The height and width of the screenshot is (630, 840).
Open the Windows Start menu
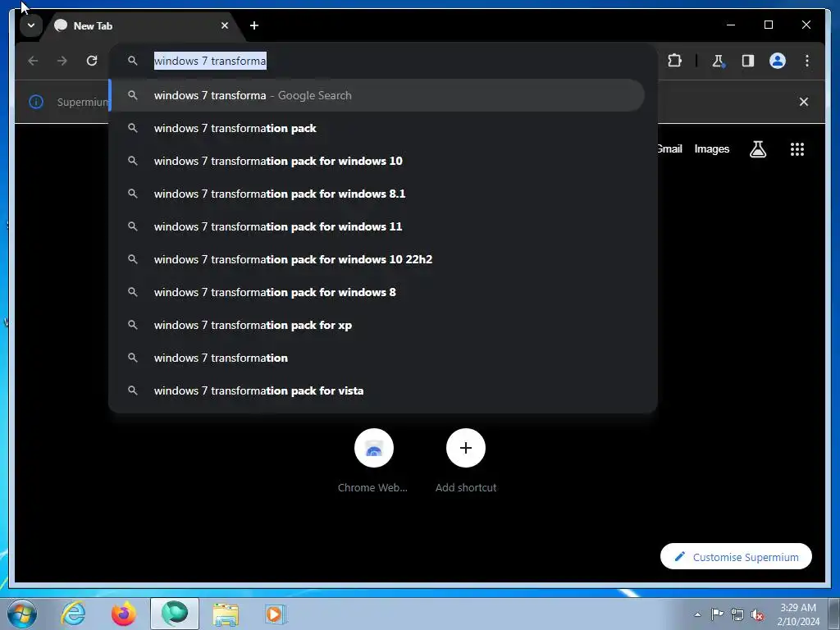[22, 614]
